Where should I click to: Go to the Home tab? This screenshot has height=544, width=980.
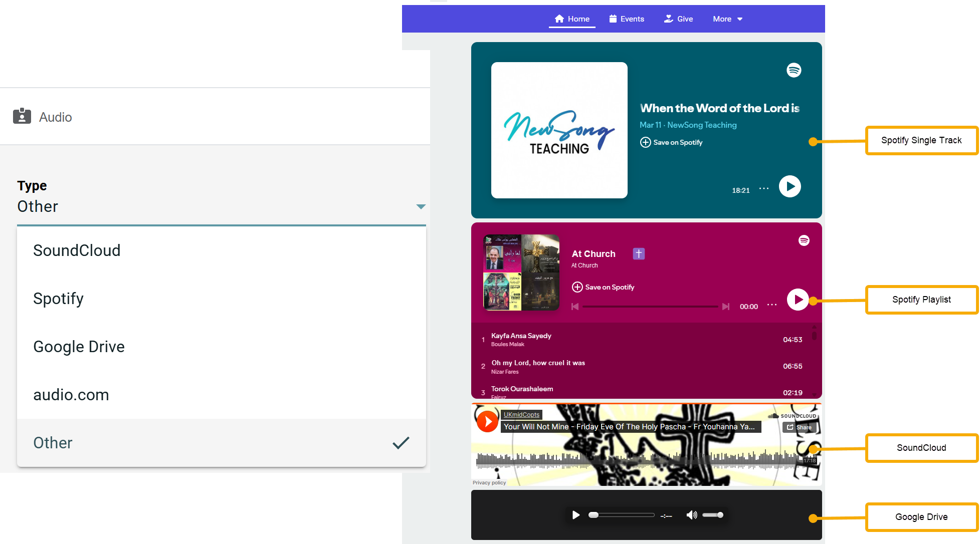(572, 19)
